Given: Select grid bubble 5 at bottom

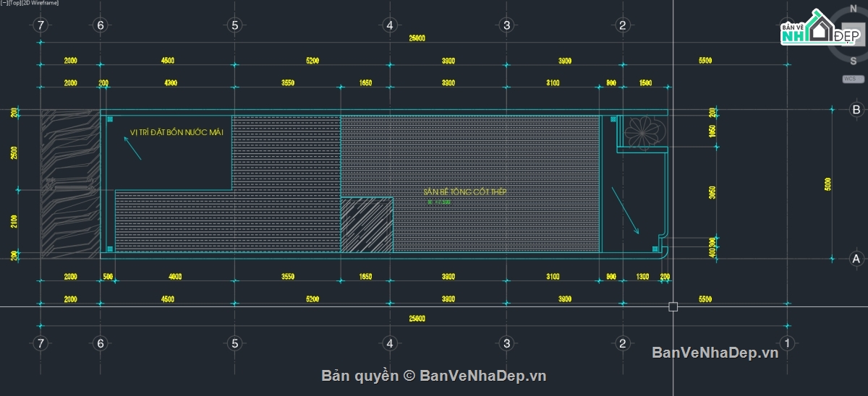Looking at the screenshot, I should (x=234, y=343).
